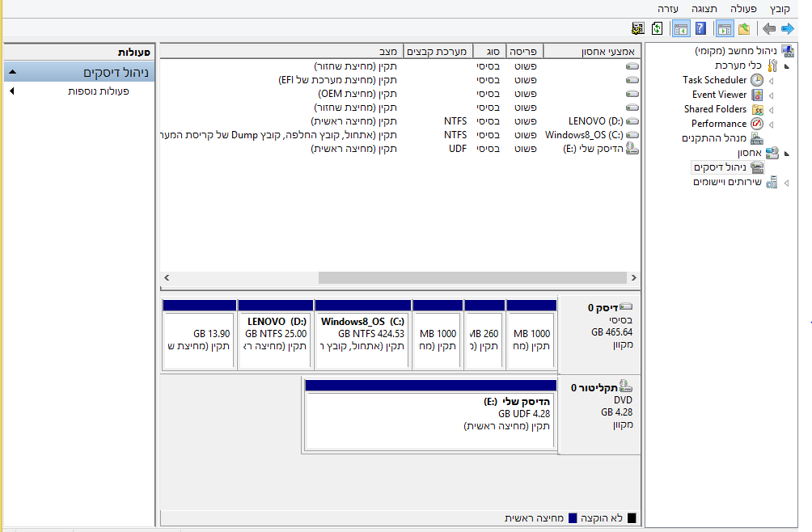
Task: Click the tools icon beside כלי מערכת
Action: [x=772, y=65]
